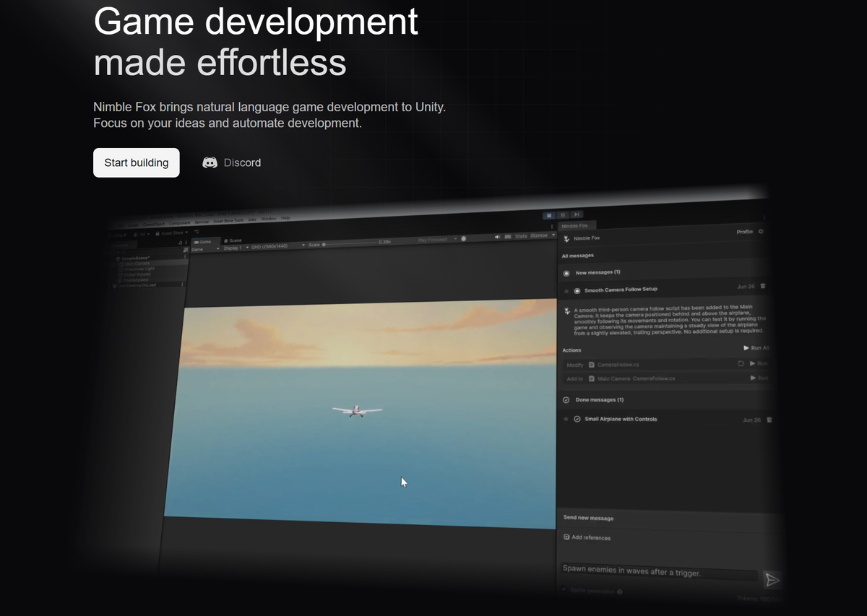The image size is (867, 616).
Task: Run the Modify CameraFollow.cs action
Action: click(x=759, y=364)
